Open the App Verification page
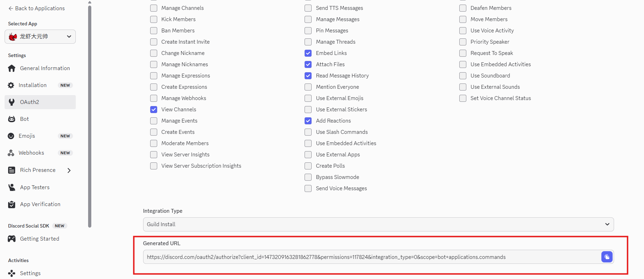The height and width of the screenshot is (279, 644). click(40, 204)
